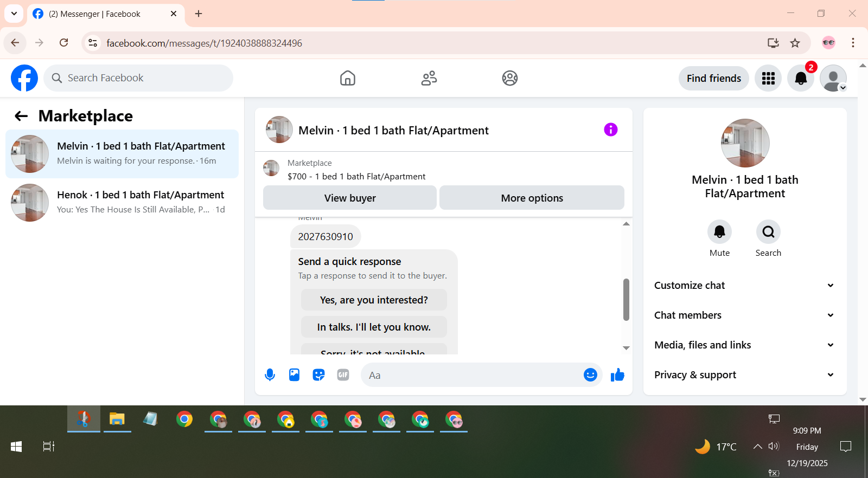
Task: Click Find friends button
Action: tap(714, 78)
